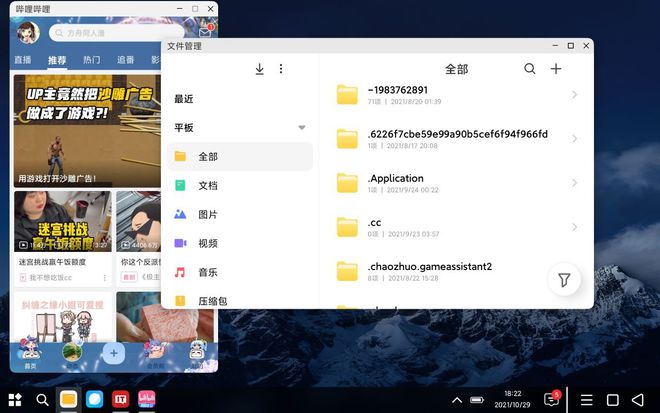
Task: Open notification center with badge
Action: click(x=552, y=398)
